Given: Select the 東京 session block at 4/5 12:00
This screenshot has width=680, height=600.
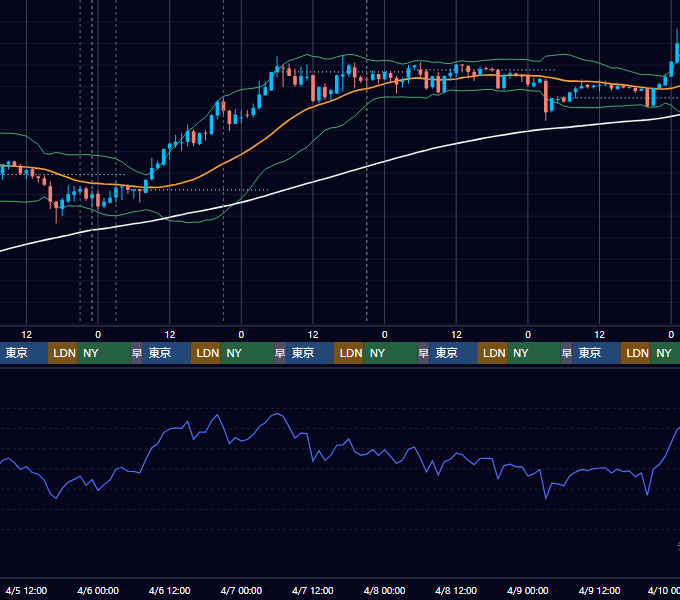Looking at the screenshot, I should (x=23, y=353).
